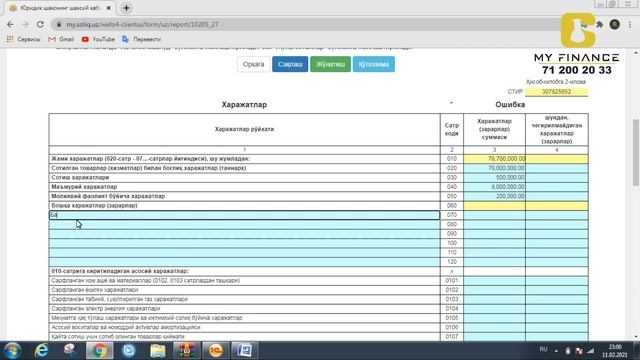Open the Windows Start button

point(12,351)
